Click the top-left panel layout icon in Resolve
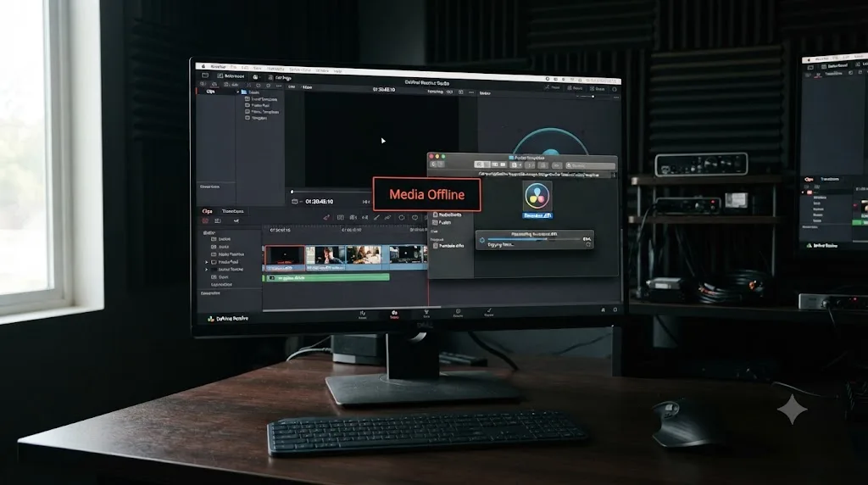868x485 pixels. [x=205, y=75]
